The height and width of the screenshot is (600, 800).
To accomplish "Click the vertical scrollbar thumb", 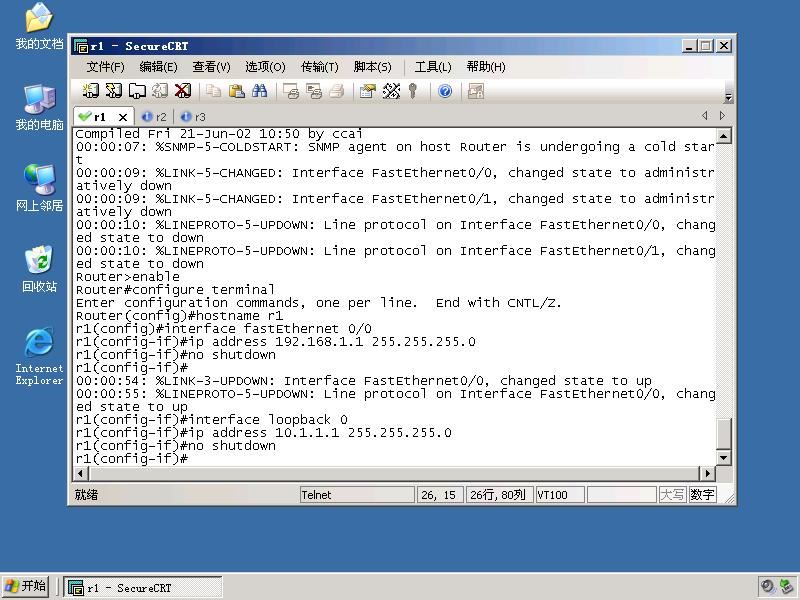I will pyautogui.click(x=723, y=433).
